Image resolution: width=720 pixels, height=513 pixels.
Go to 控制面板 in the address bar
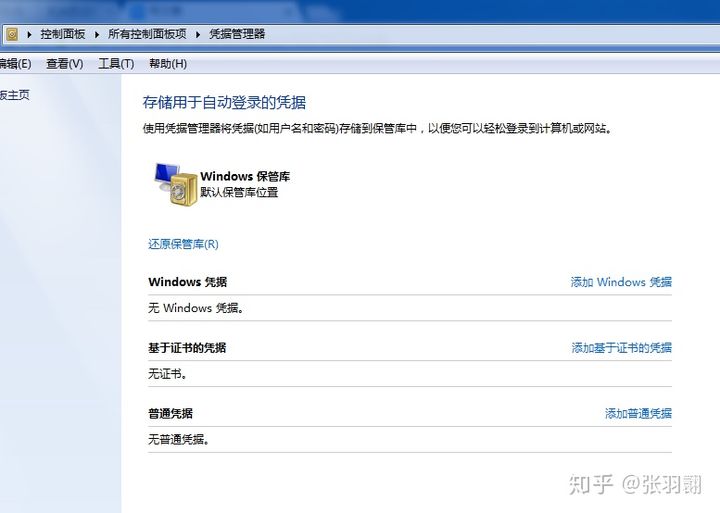[63, 34]
